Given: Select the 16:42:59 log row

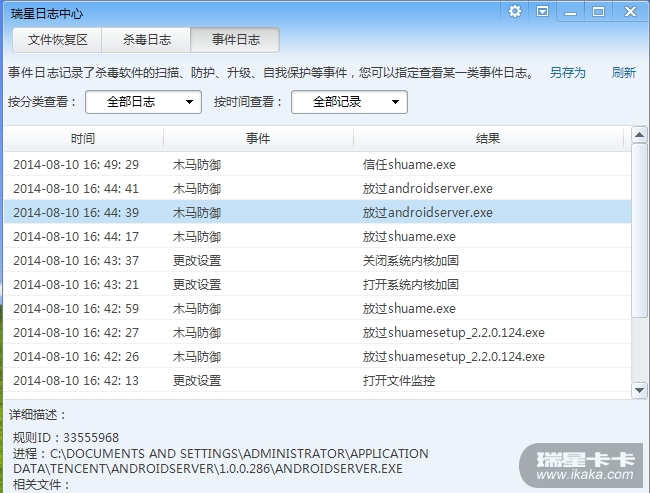Looking at the screenshot, I should (318, 309).
